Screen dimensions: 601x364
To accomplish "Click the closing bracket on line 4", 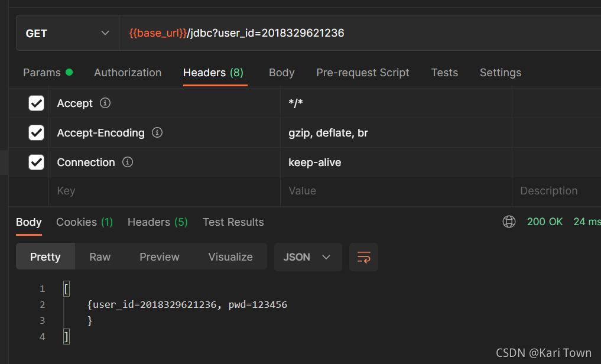I will (x=66, y=337).
